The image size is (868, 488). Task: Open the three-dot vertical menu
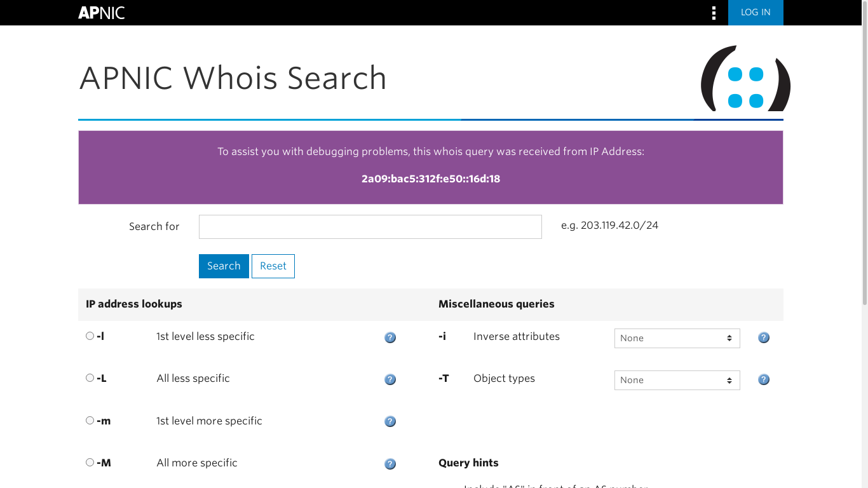point(714,13)
